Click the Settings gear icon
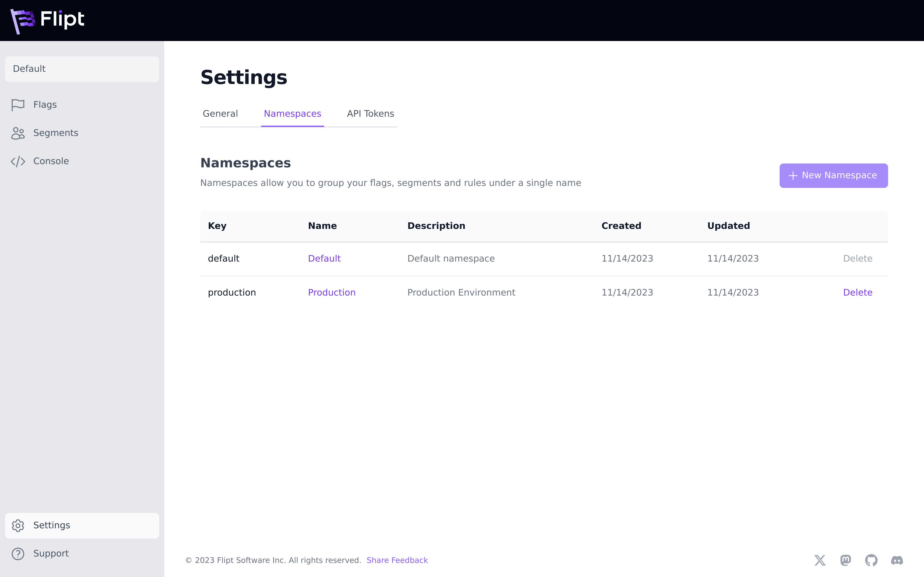 tap(18, 525)
